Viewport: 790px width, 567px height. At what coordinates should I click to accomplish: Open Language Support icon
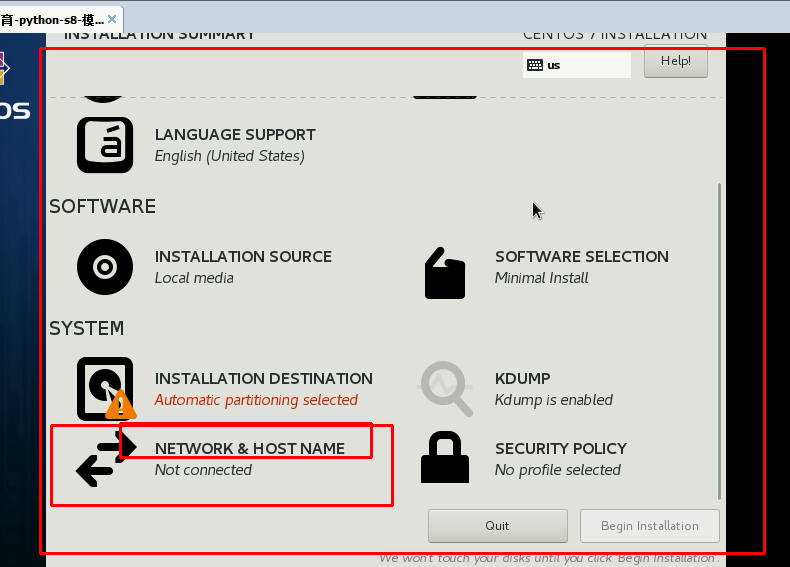(x=105, y=145)
